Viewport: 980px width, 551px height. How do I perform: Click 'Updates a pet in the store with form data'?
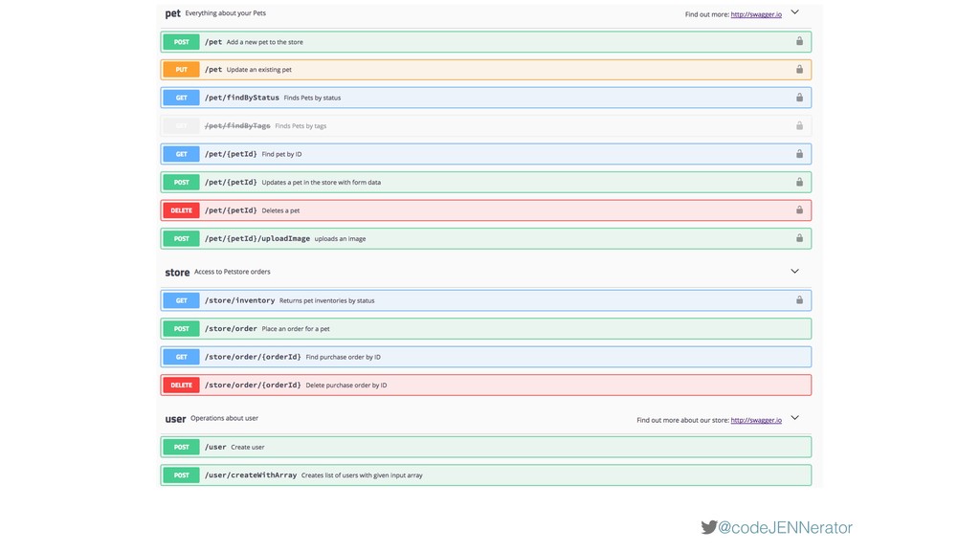point(322,183)
